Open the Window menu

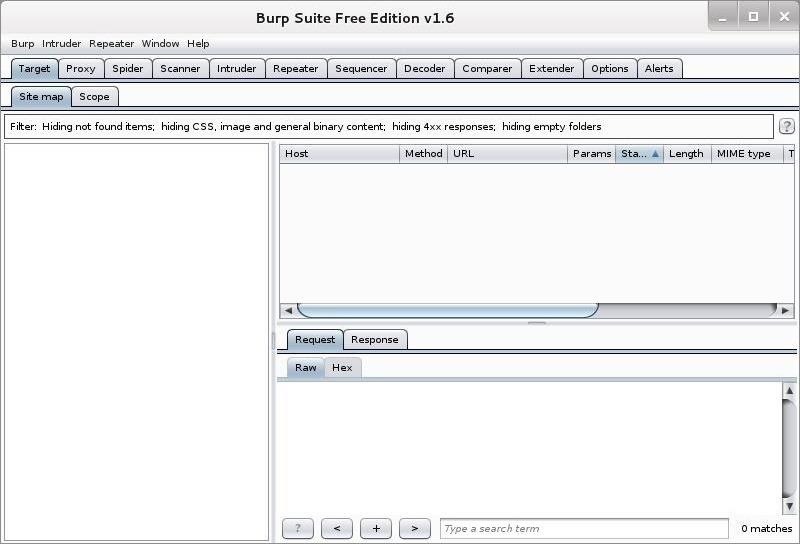click(160, 43)
